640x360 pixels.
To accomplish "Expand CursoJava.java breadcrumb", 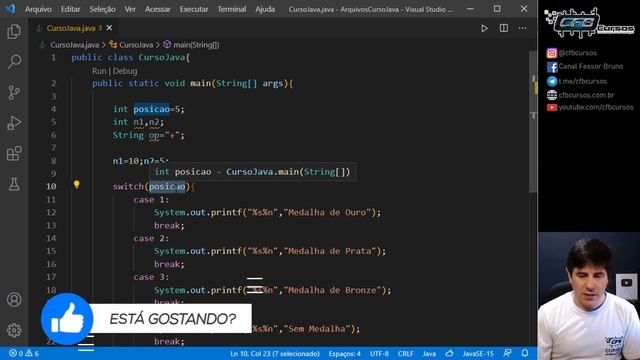I will click(74, 45).
